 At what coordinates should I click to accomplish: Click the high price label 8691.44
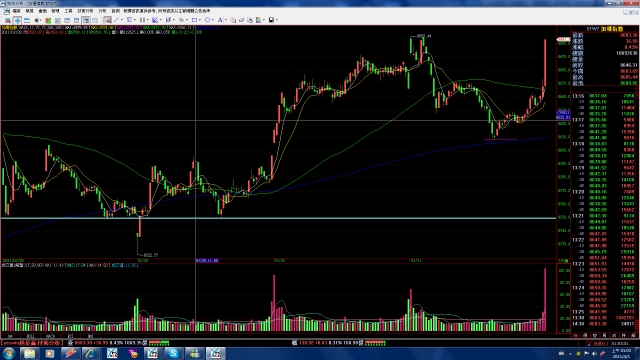tap(424, 36)
